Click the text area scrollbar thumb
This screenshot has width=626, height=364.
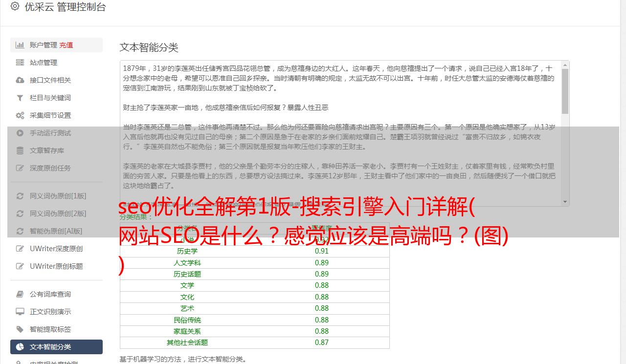[565, 91]
